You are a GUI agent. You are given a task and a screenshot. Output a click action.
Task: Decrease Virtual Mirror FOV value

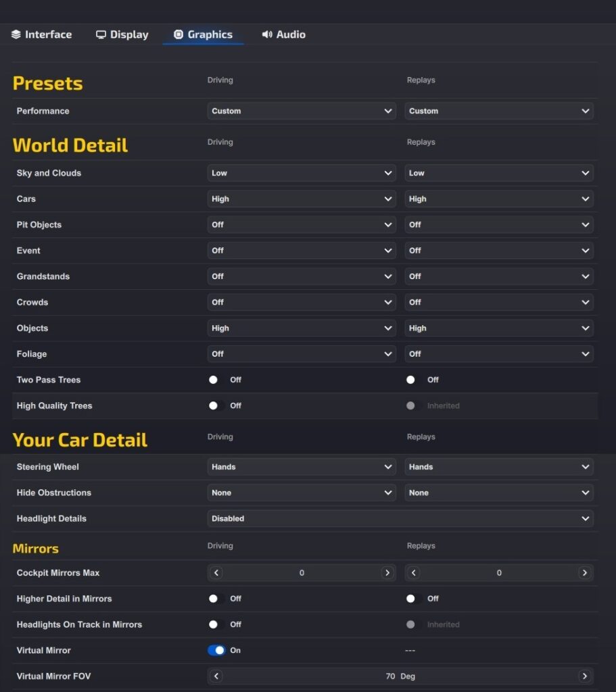[x=216, y=676]
